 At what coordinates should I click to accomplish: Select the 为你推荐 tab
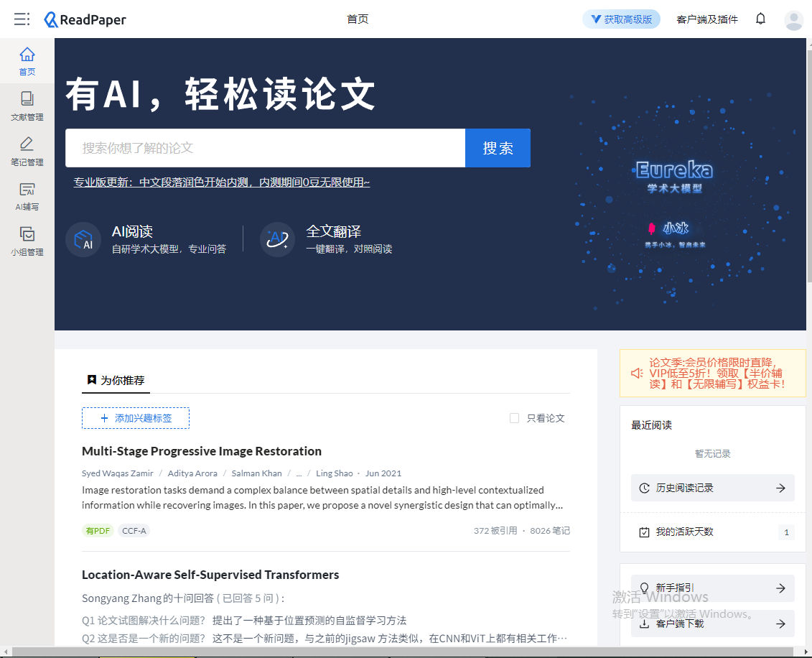pos(116,380)
